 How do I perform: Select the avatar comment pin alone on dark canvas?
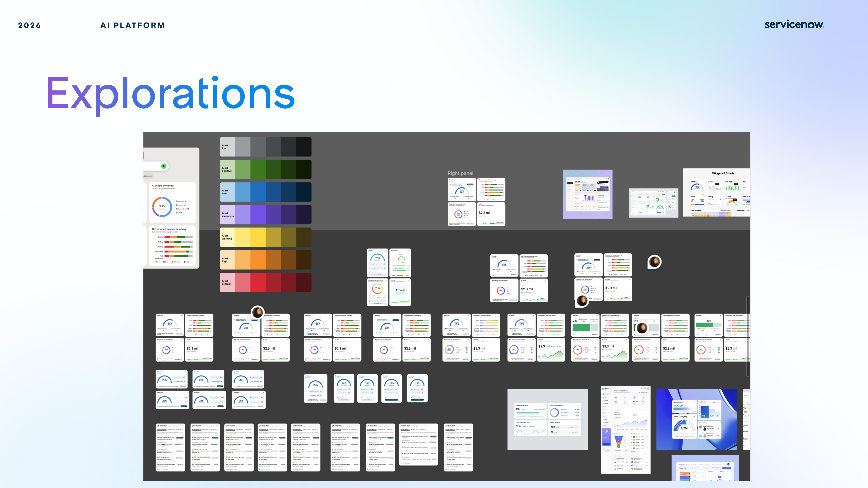click(x=655, y=262)
